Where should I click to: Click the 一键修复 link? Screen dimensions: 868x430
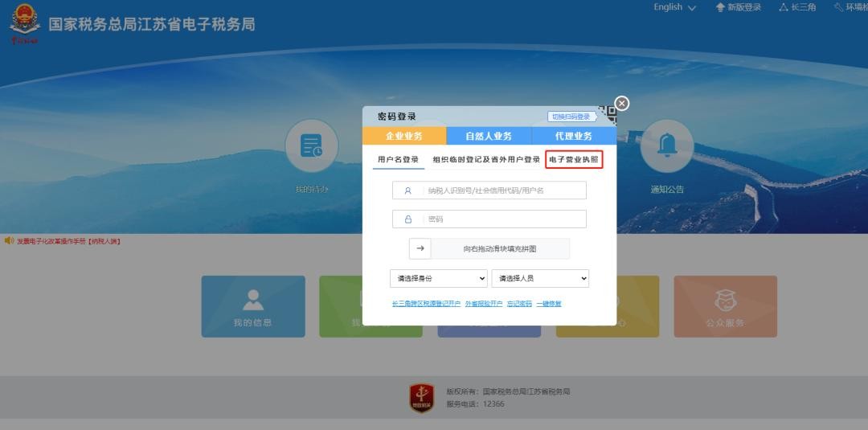click(x=549, y=304)
